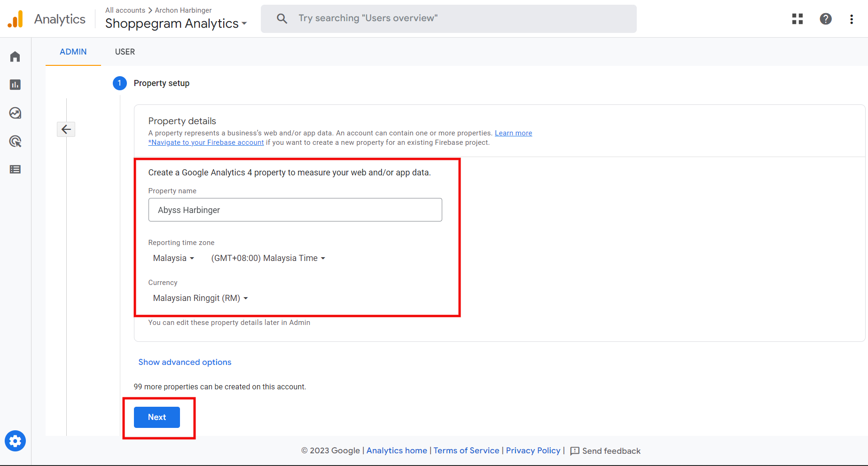Open the Shoppegram Analytics property selector
868x466 pixels.
(176, 24)
